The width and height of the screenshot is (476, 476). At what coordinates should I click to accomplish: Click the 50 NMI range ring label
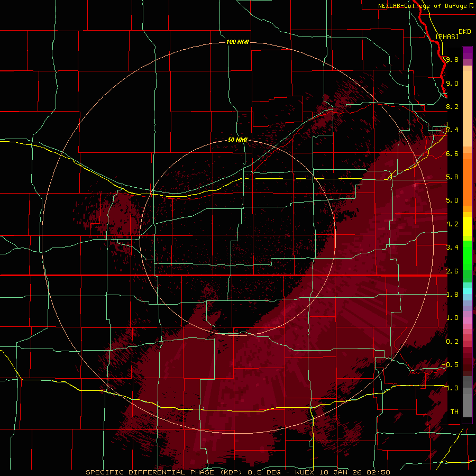click(237, 140)
